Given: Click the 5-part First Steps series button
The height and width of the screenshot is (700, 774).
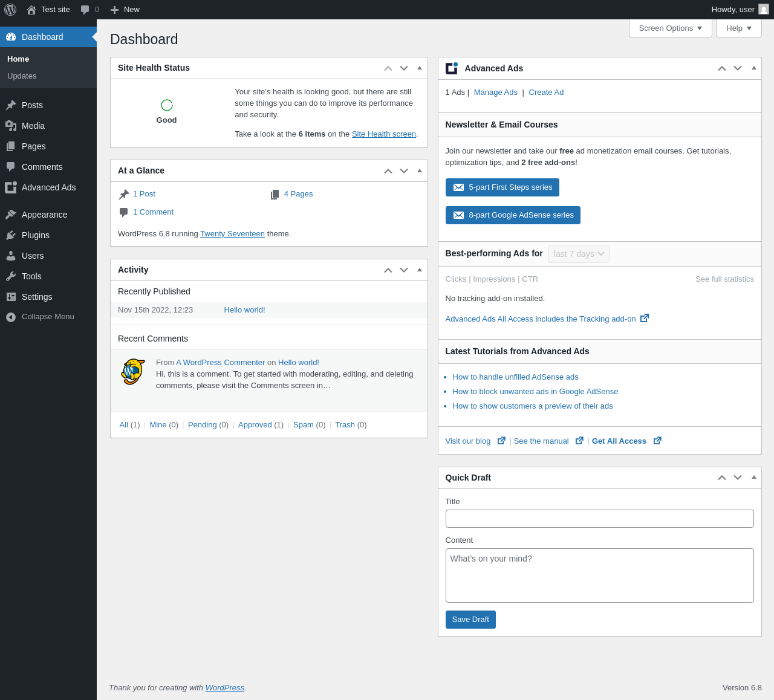Looking at the screenshot, I should click(502, 187).
